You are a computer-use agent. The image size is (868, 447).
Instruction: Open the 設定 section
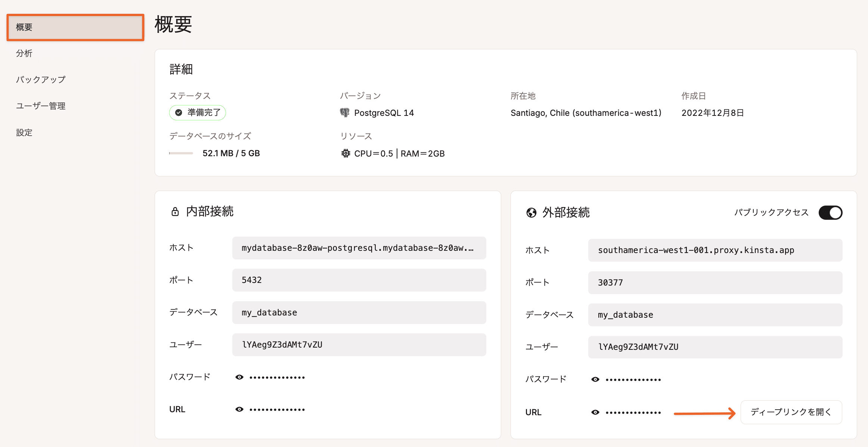(x=24, y=132)
